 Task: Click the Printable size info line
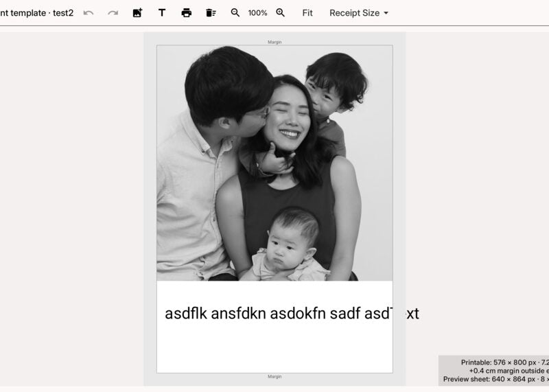click(x=504, y=362)
